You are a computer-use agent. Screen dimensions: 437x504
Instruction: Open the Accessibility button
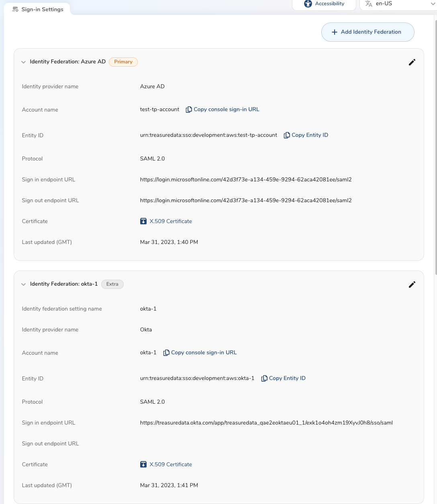point(329,4)
